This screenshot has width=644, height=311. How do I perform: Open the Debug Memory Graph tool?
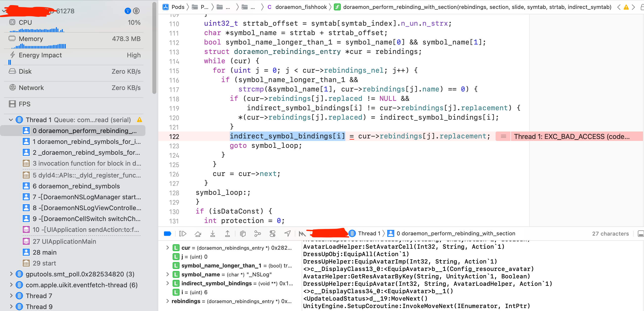[x=257, y=234]
